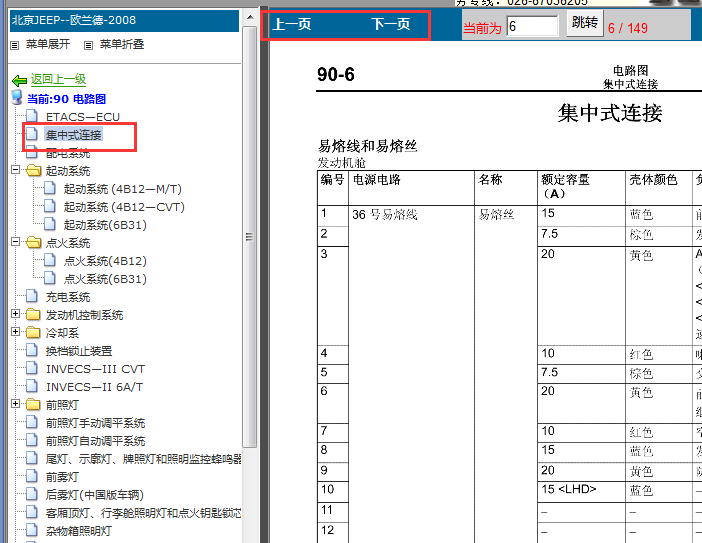This screenshot has width=702, height=543.
Task: Click the 36 号易熔线 table cell
Action: tap(385, 215)
